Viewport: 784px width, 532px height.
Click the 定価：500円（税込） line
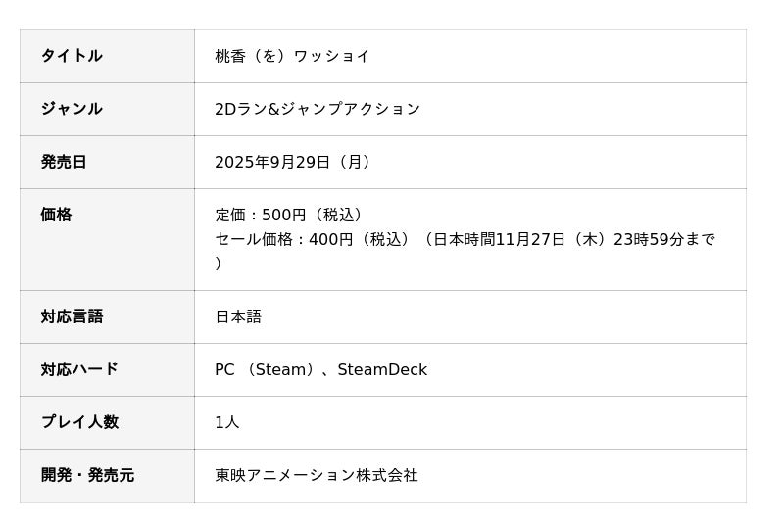click(x=292, y=215)
